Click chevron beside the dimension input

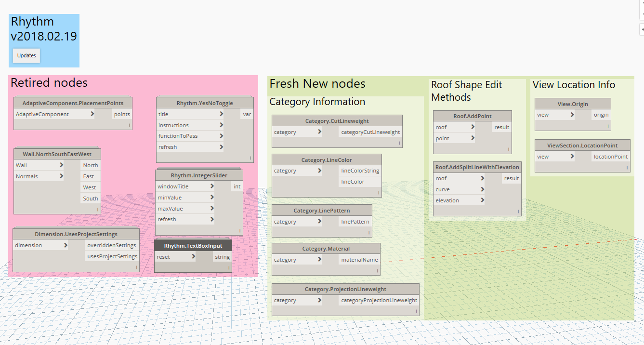pyautogui.click(x=66, y=245)
